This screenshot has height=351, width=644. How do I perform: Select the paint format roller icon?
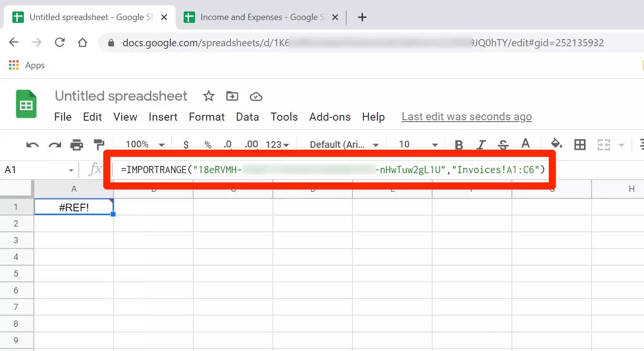click(99, 145)
